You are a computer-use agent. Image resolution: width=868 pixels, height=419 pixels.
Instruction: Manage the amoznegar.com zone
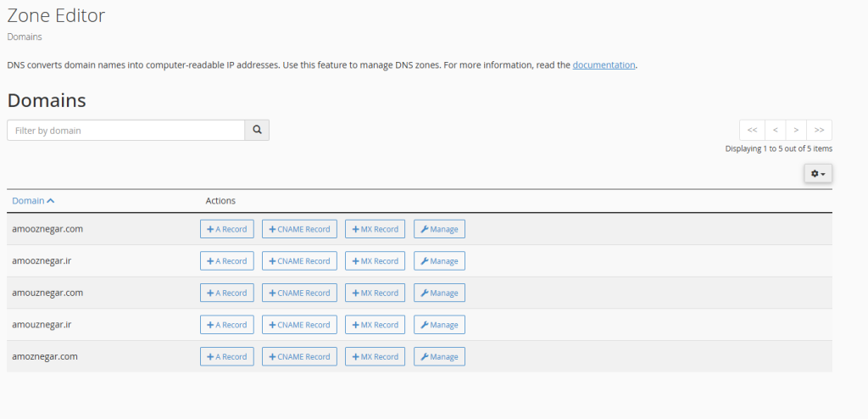(439, 357)
